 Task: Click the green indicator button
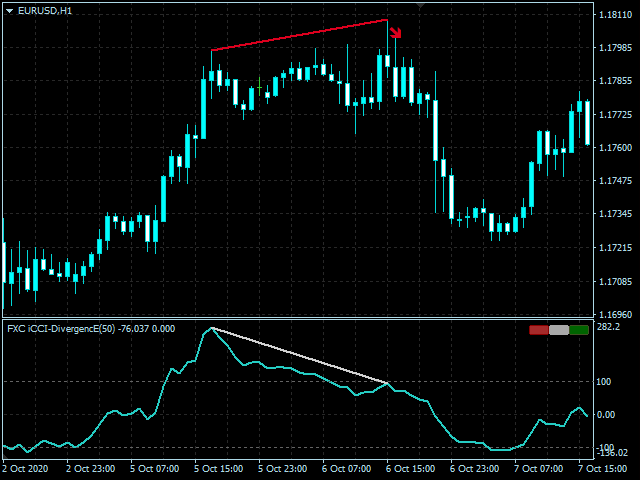point(579,330)
